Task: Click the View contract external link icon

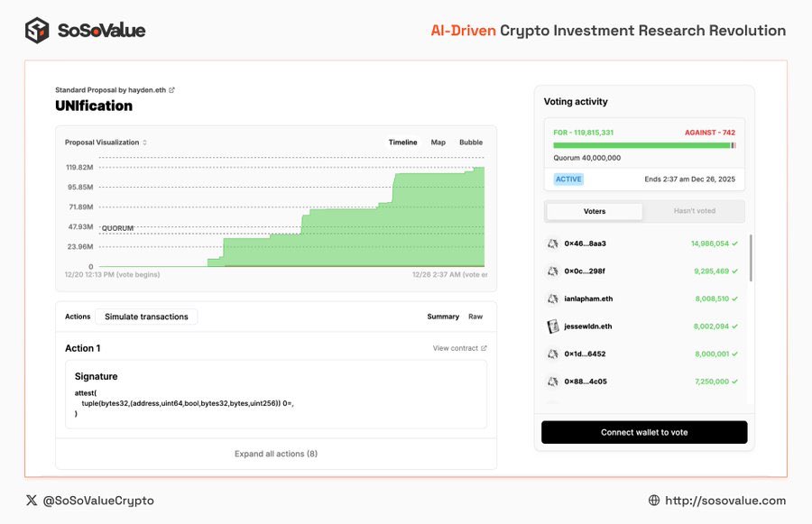Action: 484,348
